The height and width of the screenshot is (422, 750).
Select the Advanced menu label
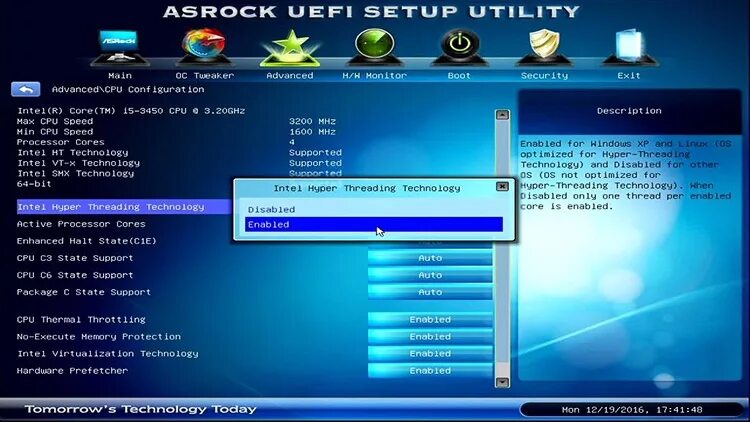pyautogui.click(x=290, y=76)
